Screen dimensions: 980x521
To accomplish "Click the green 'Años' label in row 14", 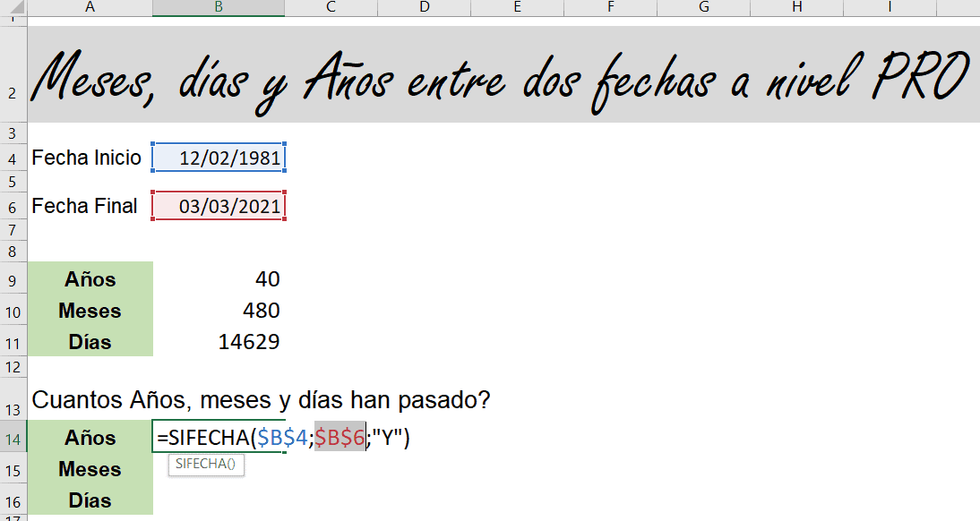I will tap(90, 437).
